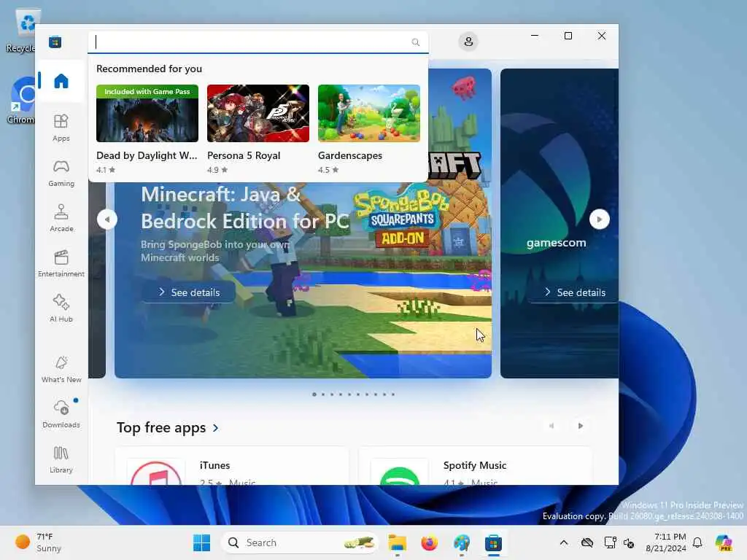
Task: Open Arcade from the sidebar
Action: pyautogui.click(x=61, y=218)
